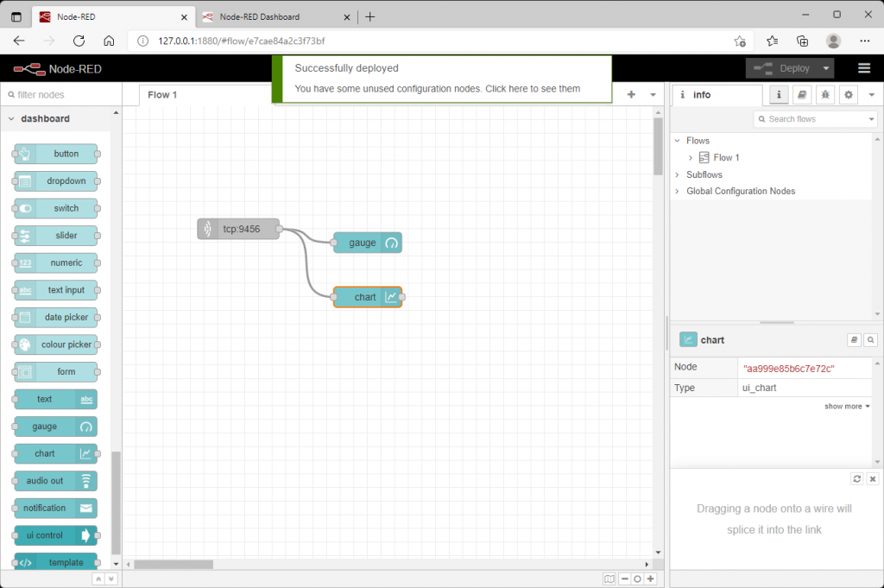Open the flow list dropdown arrow
The image size is (884, 588).
pos(653,95)
